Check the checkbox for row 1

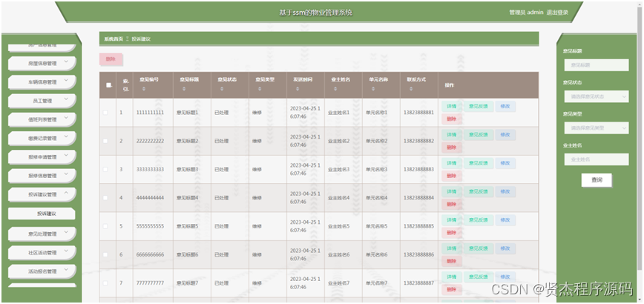click(x=105, y=113)
